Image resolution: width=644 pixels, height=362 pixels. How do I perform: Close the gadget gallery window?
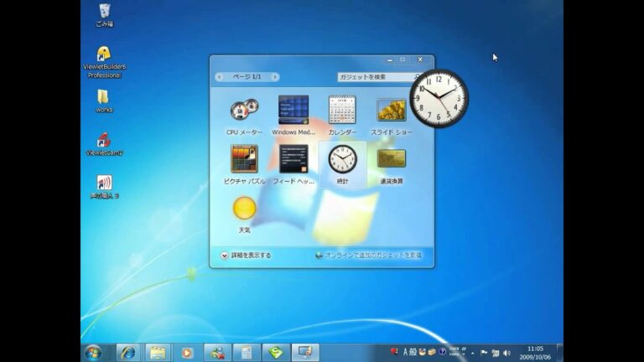click(x=420, y=60)
